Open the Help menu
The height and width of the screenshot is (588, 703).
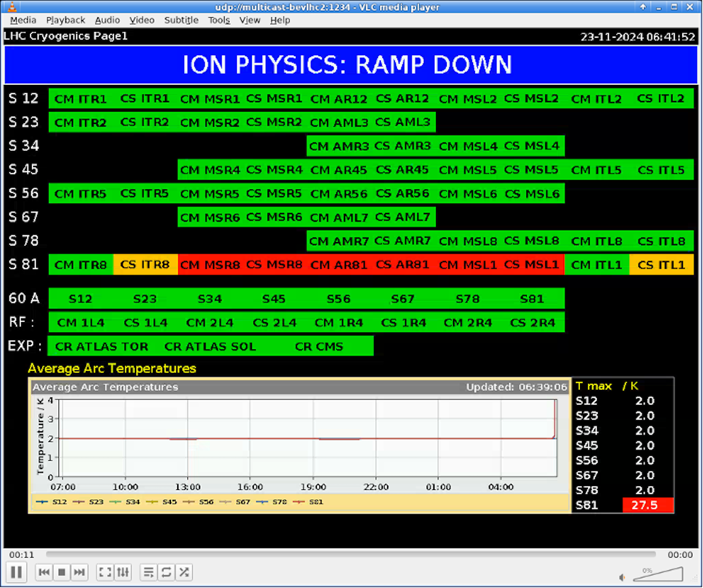pos(280,20)
